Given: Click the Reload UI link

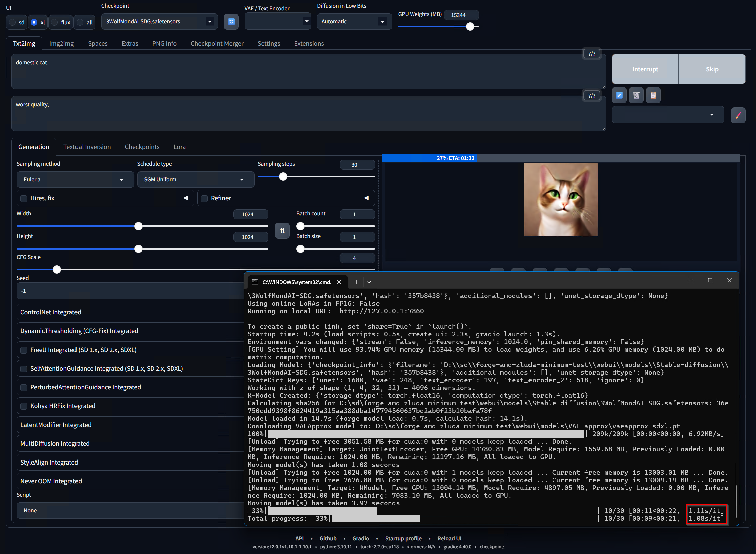Looking at the screenshot, I should coord(449,538).
